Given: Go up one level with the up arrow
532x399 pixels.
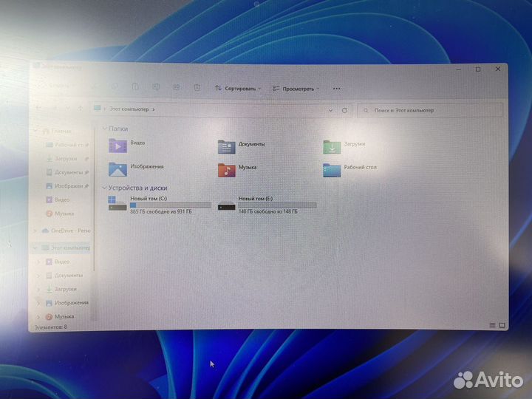Looking at the screenshot, I should (80, 108).
